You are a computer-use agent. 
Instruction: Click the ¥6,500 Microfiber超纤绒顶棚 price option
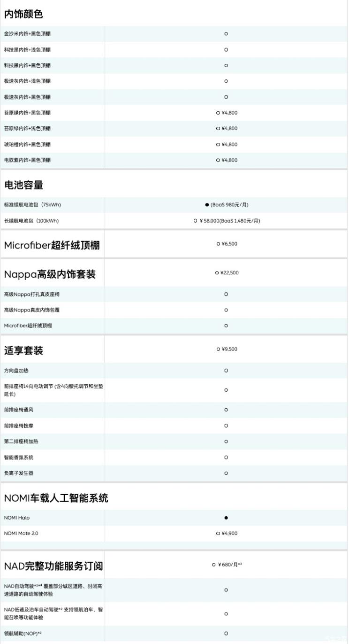tap(227, 244)
